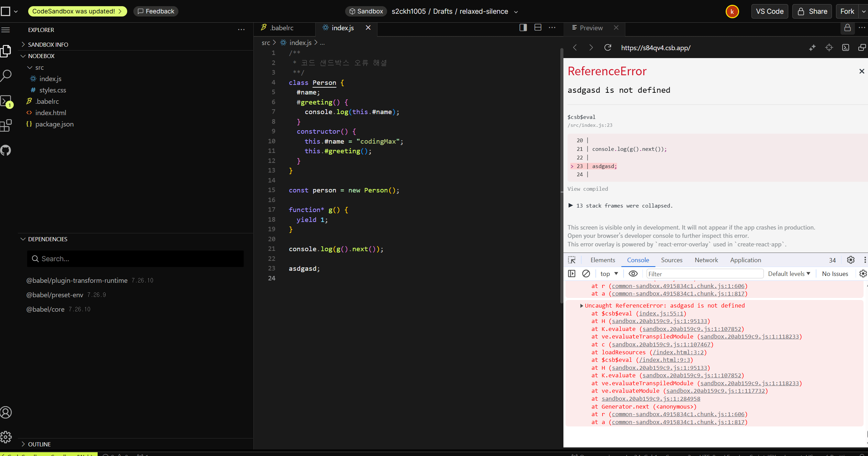Open DevTools settings gear icon

[x=850, y=260]
